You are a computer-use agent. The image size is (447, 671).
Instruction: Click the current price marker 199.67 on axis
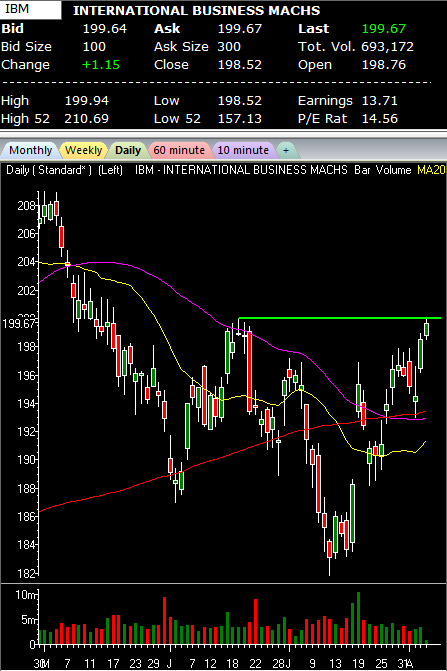[x=18, y=324]
